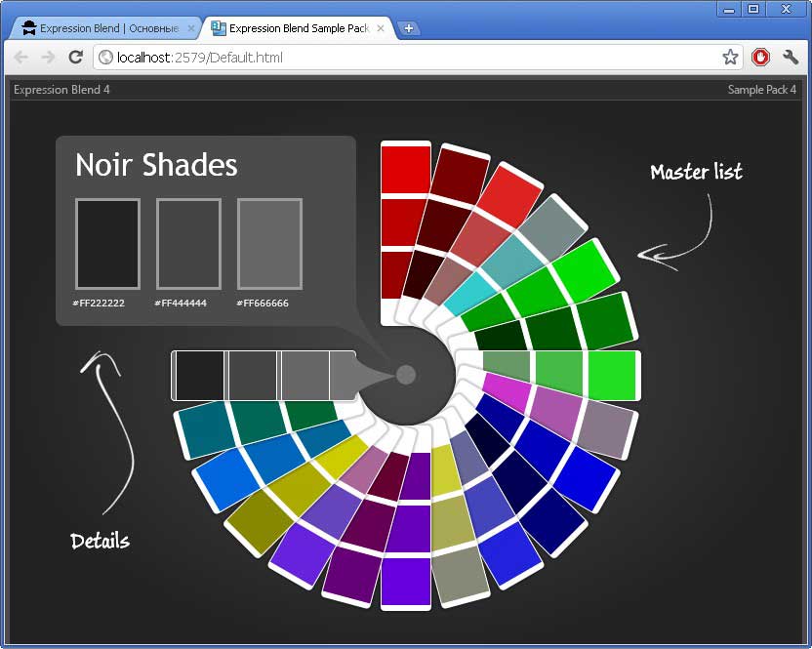Click the #FF444444 swatch in Noir Shades
The width and height of the screenshot is (812, 649).
click(x=188, y=244)
